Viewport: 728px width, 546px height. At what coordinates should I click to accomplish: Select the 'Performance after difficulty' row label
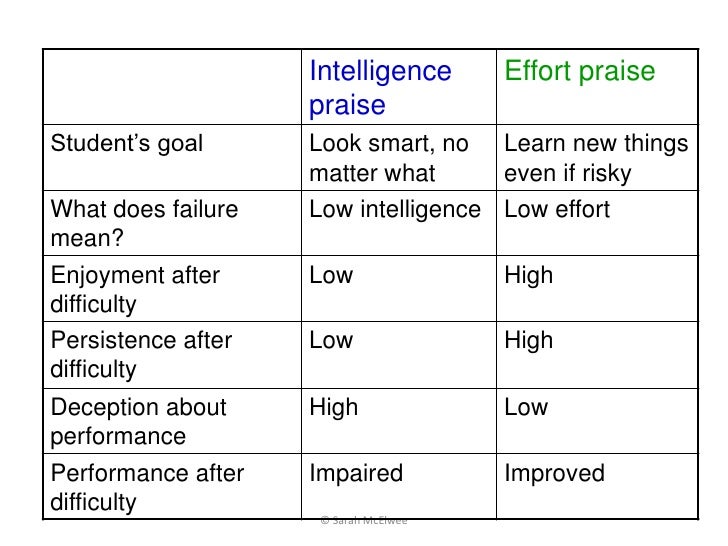[147, 488]
